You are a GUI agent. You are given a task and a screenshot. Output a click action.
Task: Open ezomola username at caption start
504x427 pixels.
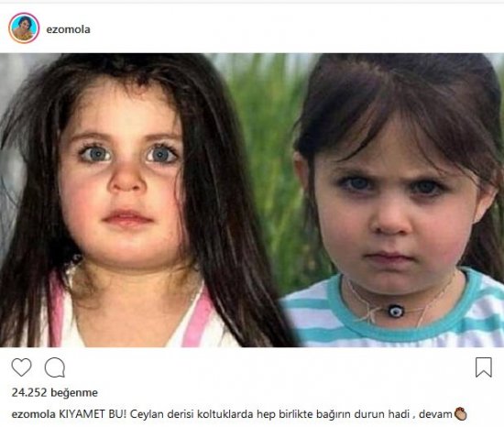pyautogui.click(x=33, y=414)
